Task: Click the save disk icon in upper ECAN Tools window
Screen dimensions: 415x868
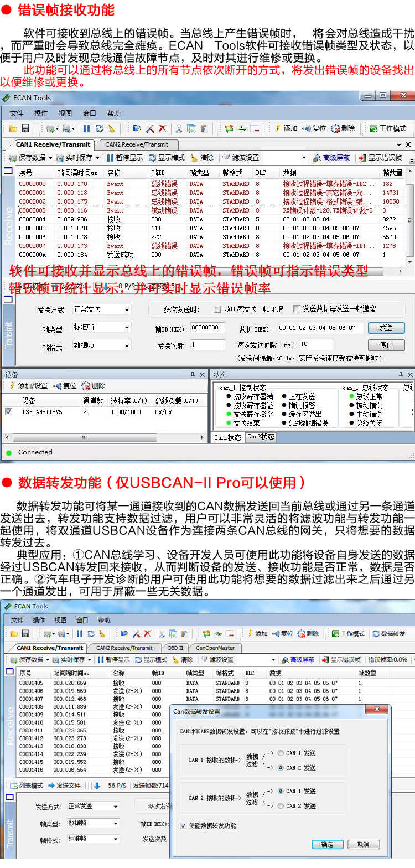Action: (25, 128)
